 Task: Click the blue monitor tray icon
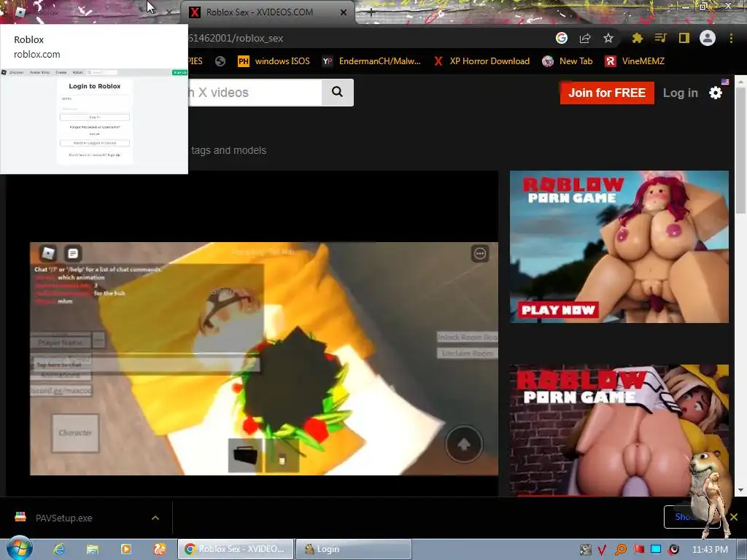(656, 549)
